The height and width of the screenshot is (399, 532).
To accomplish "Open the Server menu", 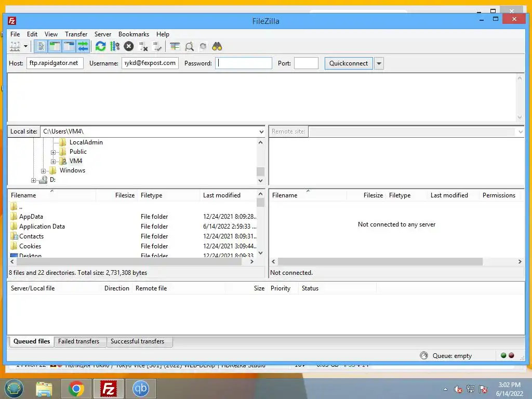I will 103,34.
